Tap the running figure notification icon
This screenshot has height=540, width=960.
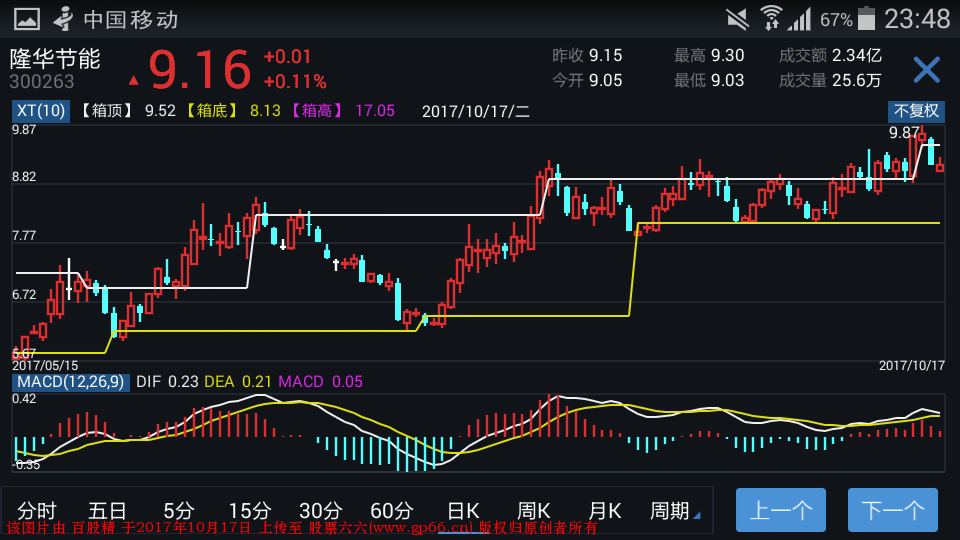click(x=63, y=19)
